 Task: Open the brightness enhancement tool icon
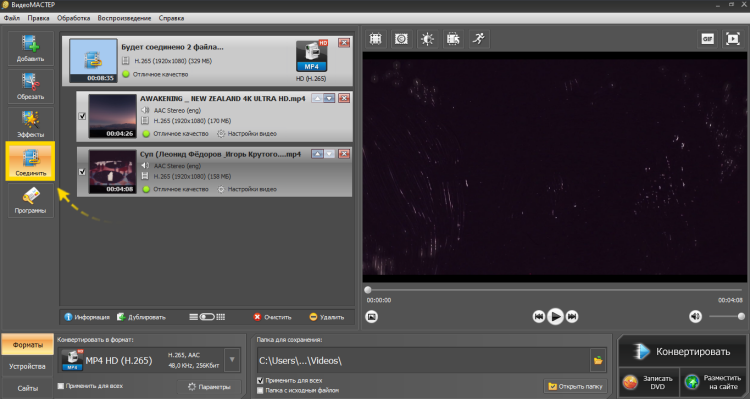point(427,39)
